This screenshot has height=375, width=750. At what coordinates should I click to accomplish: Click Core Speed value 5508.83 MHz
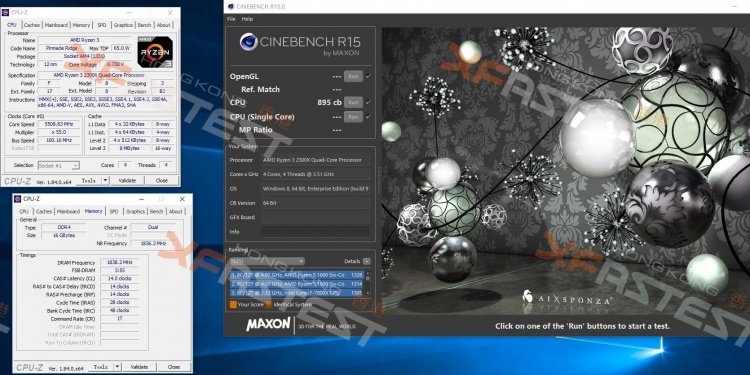(x=59, y=124)
